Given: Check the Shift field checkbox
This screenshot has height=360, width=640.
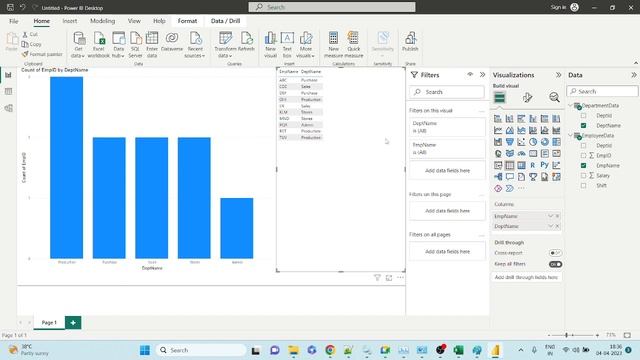Looking at the screenshot, I should 583,185.
